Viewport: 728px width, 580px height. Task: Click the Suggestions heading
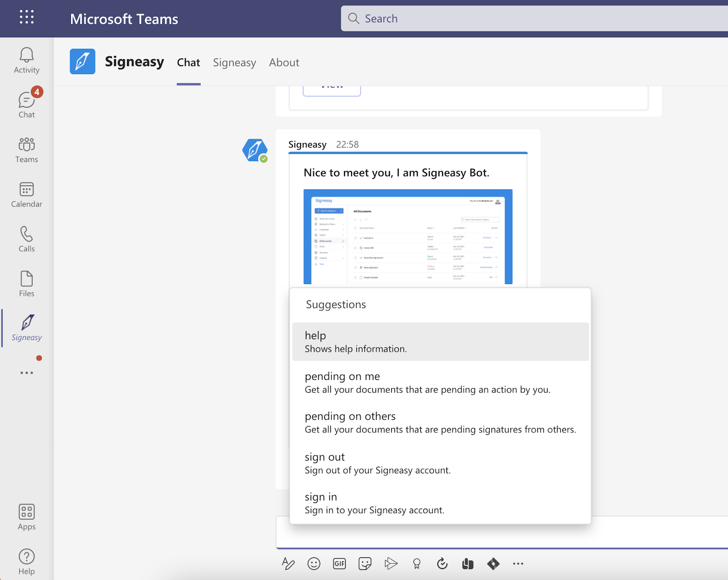point(336,305)
